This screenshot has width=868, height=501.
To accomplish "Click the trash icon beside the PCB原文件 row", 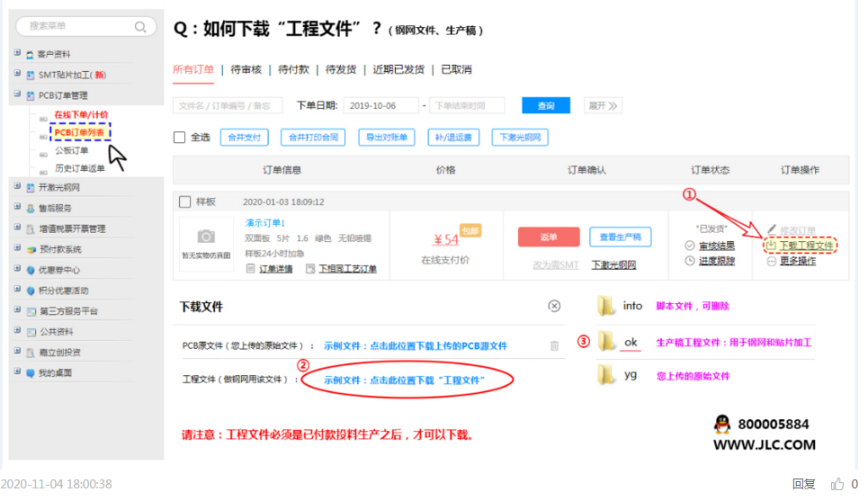I will [554, 345].
